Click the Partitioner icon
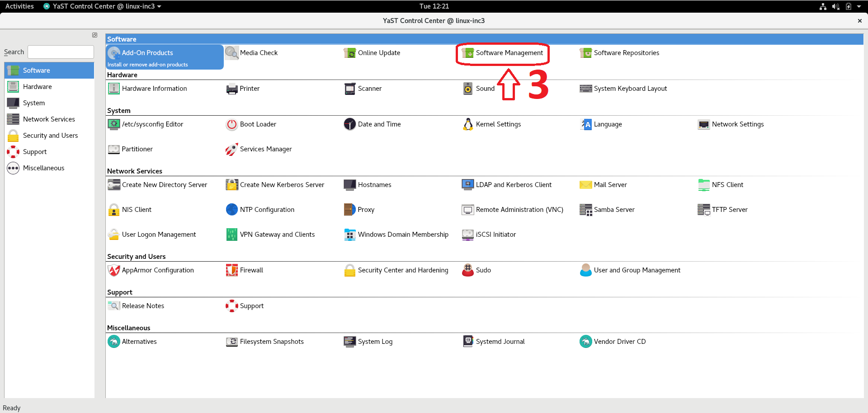The height and width of the screenshot is (413, 868). click(114, 149)
